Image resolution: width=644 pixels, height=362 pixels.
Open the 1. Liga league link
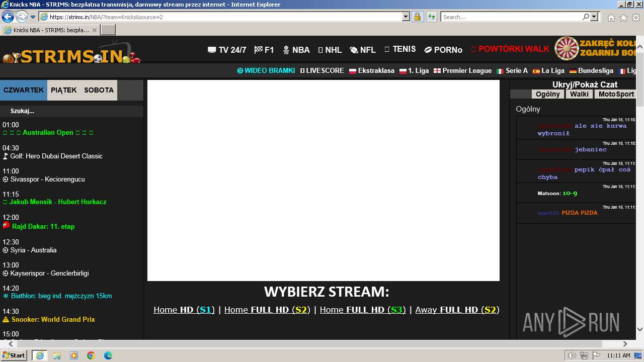[x=414, y=71]
